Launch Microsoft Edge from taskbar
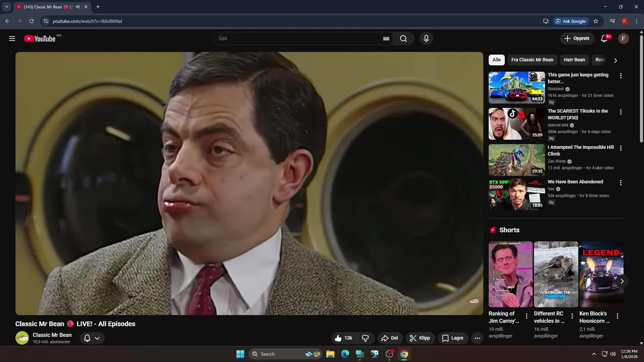Screen dimensions: 644x362 pos(345,354)
